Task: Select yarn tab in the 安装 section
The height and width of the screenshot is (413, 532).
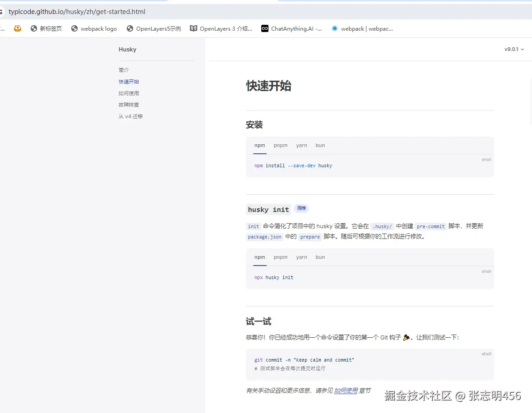Action: click(x=301, y=145)
